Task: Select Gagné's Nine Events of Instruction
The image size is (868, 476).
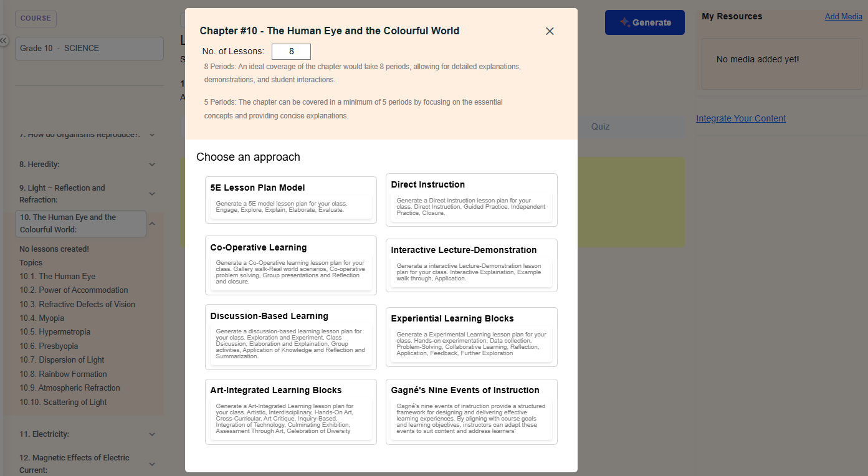Action: tap(471, 411)
